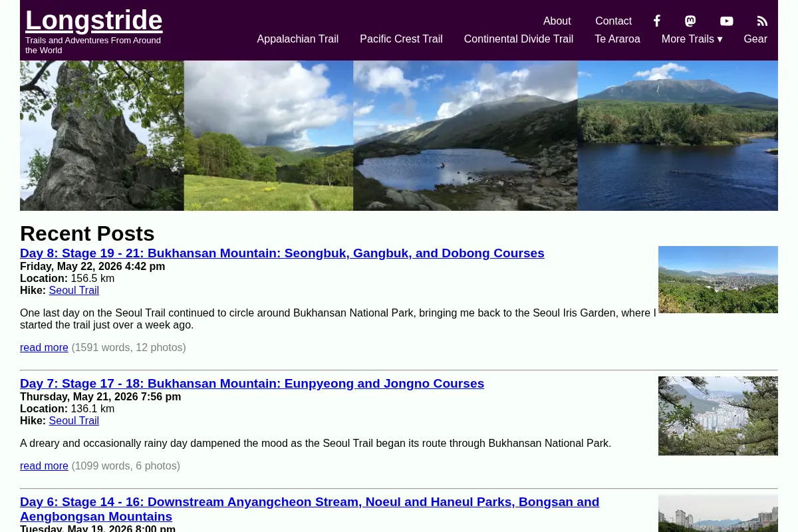Screen dimensions: 798x532
Task: Open the YouTube channel icon
Action: [x=727, y=21]
